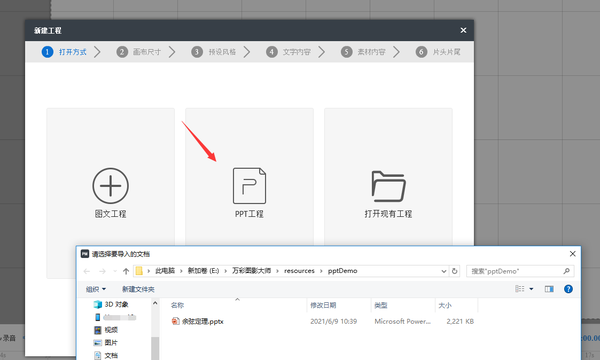This screenshot has height=360, width=600.
Task: Go back in file dialog navigation
Action: pos(87,271)
